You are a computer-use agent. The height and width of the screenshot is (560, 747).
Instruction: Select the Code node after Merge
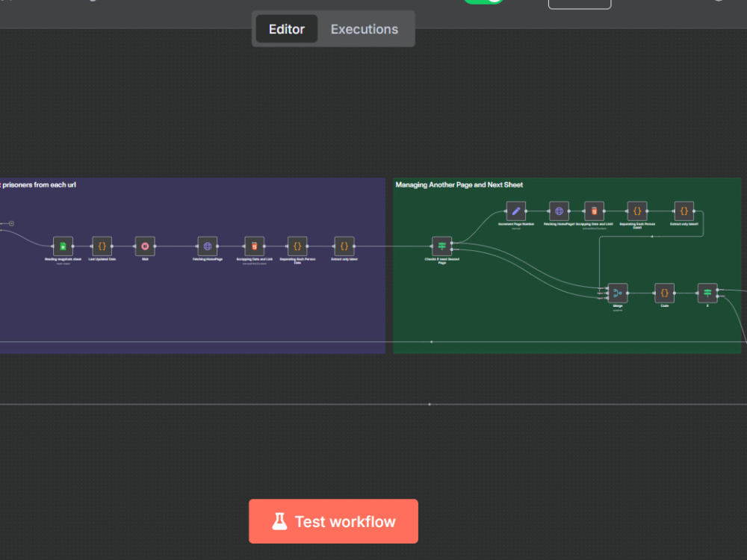tap(665, 293)
